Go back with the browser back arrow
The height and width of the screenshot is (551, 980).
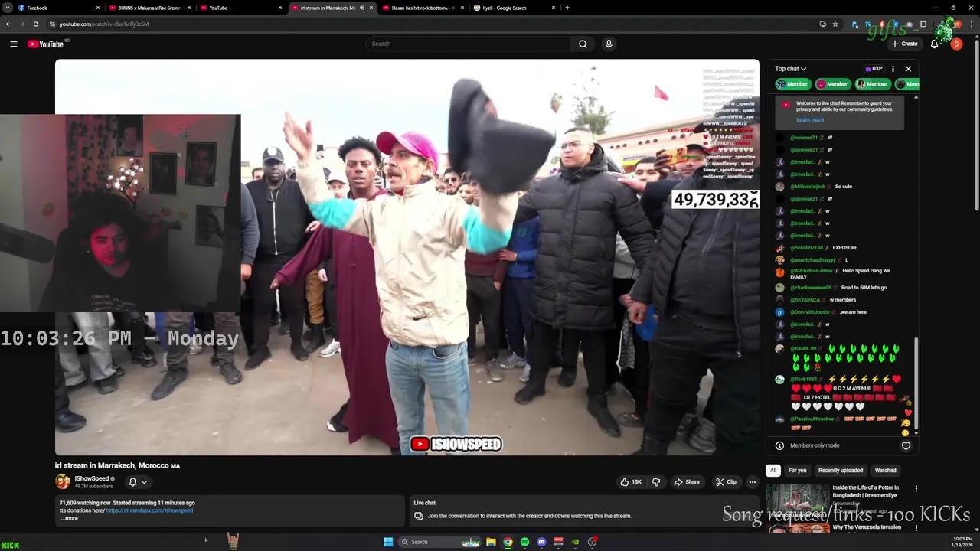tap(8, 24)
